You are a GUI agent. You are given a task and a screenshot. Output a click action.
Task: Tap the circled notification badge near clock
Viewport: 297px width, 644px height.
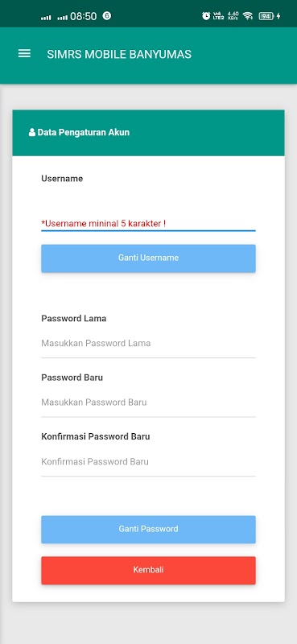(x=107, y=16)
